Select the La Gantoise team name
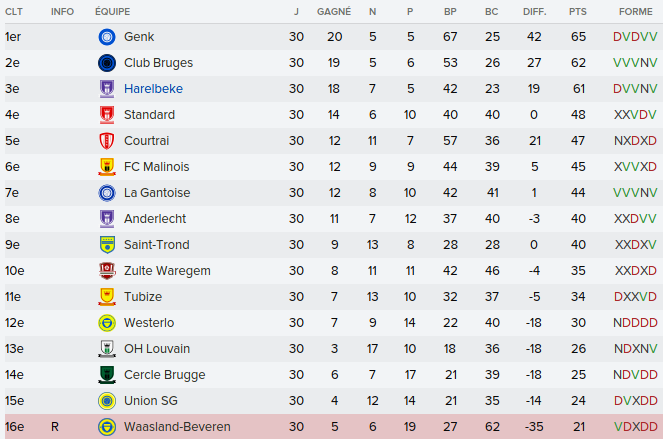 coord(157,193)
